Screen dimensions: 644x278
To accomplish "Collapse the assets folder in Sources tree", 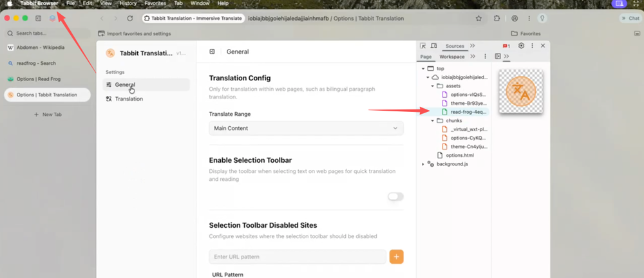I will (433, 86).
